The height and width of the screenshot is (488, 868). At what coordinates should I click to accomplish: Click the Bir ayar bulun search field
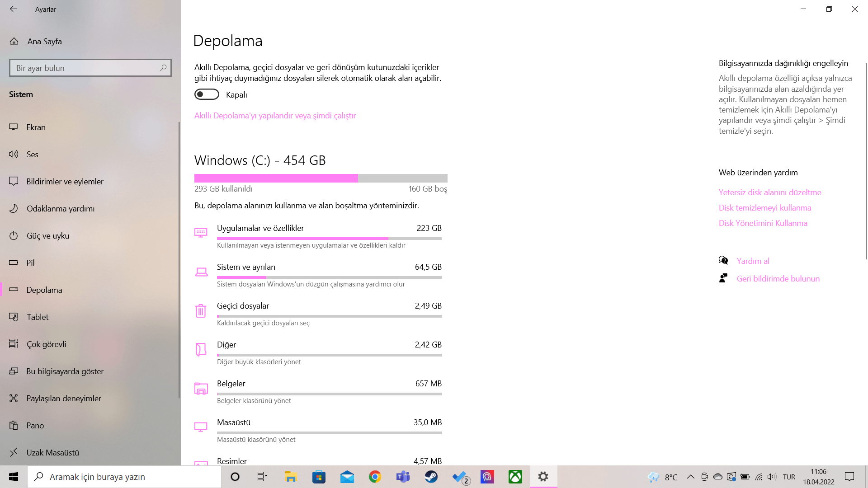click(84, 68)
